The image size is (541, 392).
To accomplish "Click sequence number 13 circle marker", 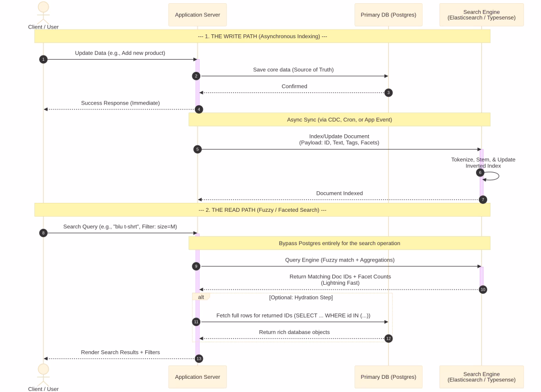I will [x=199, y=359].
